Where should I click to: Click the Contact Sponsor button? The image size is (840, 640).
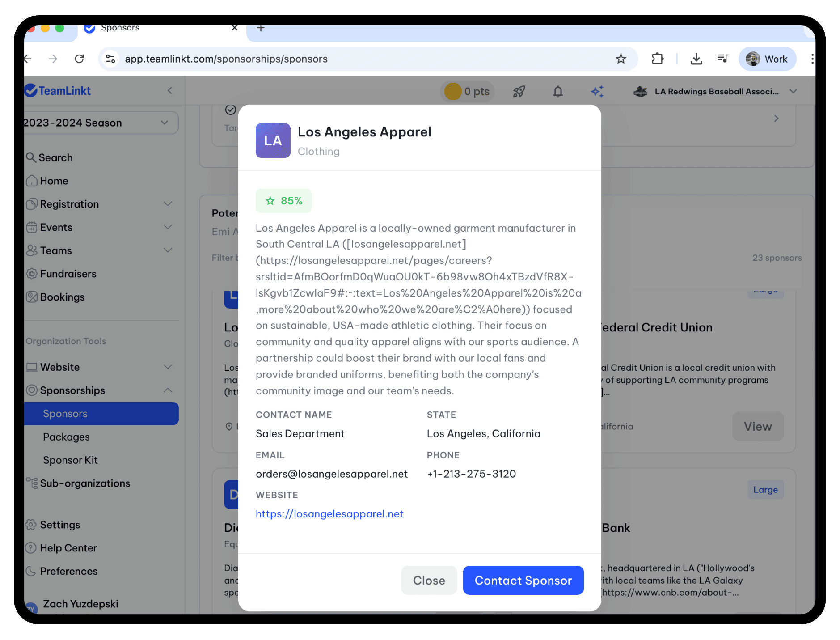pos(523,580)
